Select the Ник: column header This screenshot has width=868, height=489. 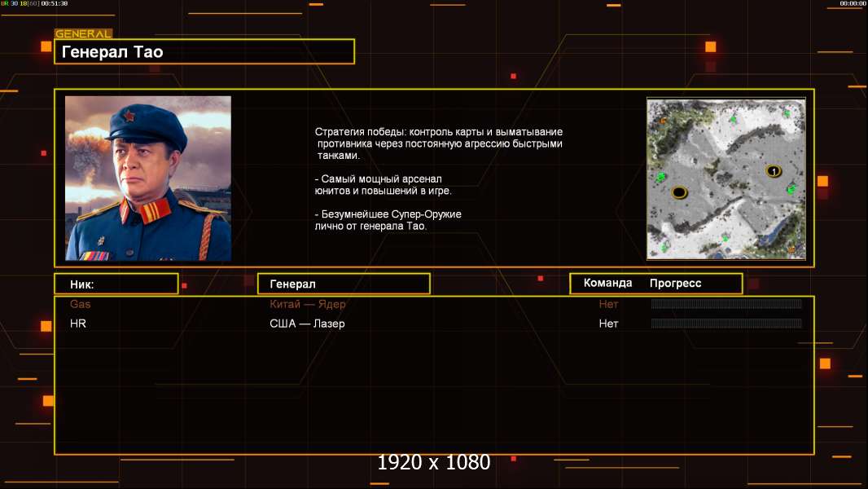pos(116,284)
